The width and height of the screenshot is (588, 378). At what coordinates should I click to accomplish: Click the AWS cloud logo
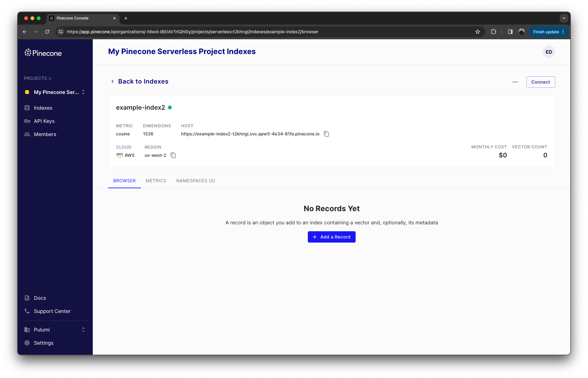coord(119,155)
